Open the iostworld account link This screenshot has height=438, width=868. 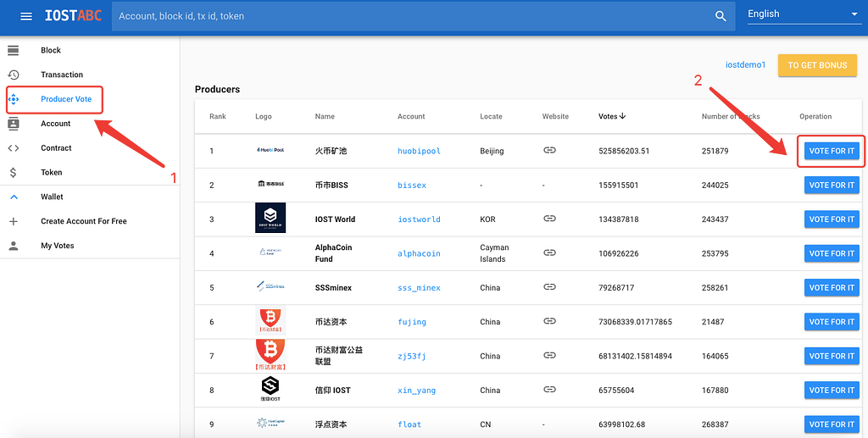(x=419, y=219)
